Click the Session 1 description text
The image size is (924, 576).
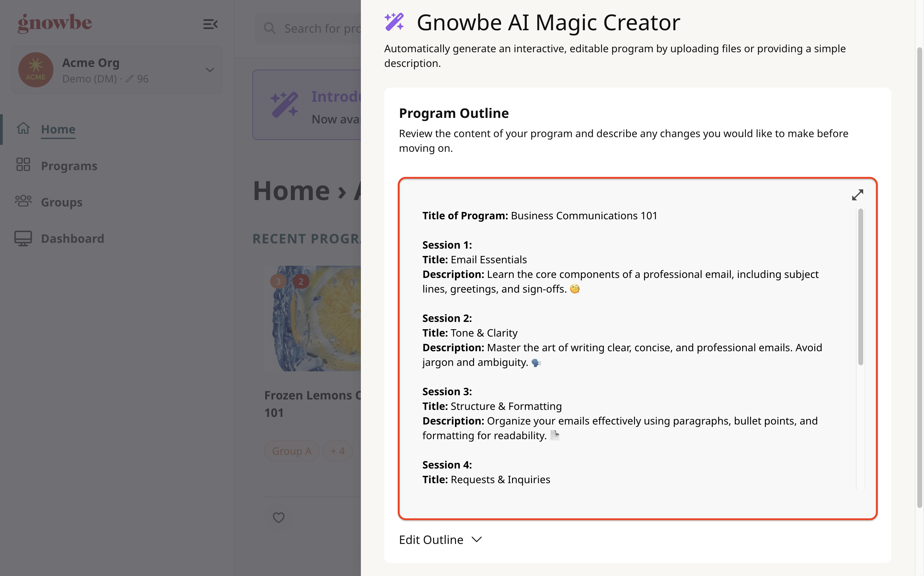tap(620, 282)
